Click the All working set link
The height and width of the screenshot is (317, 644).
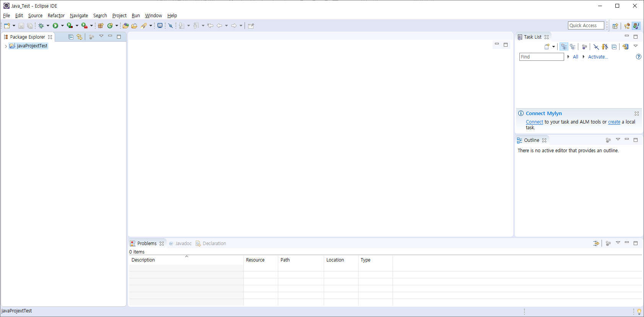click(575, 57)
